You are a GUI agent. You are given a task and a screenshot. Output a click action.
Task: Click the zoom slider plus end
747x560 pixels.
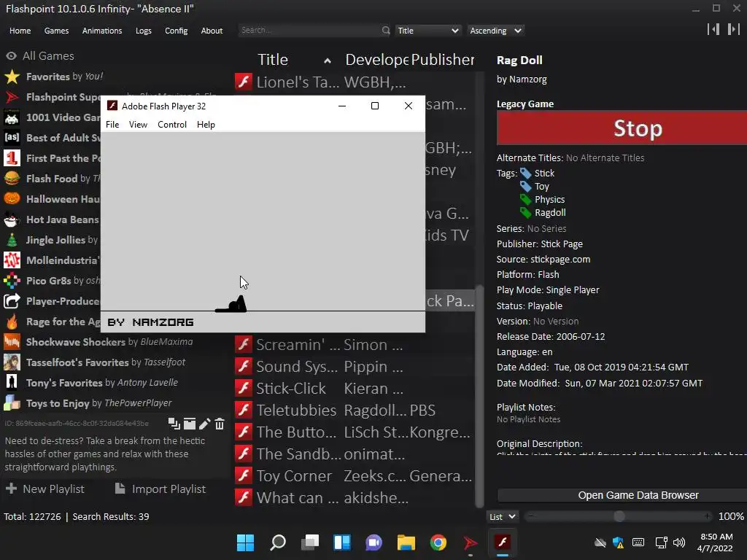click(707, 516)
